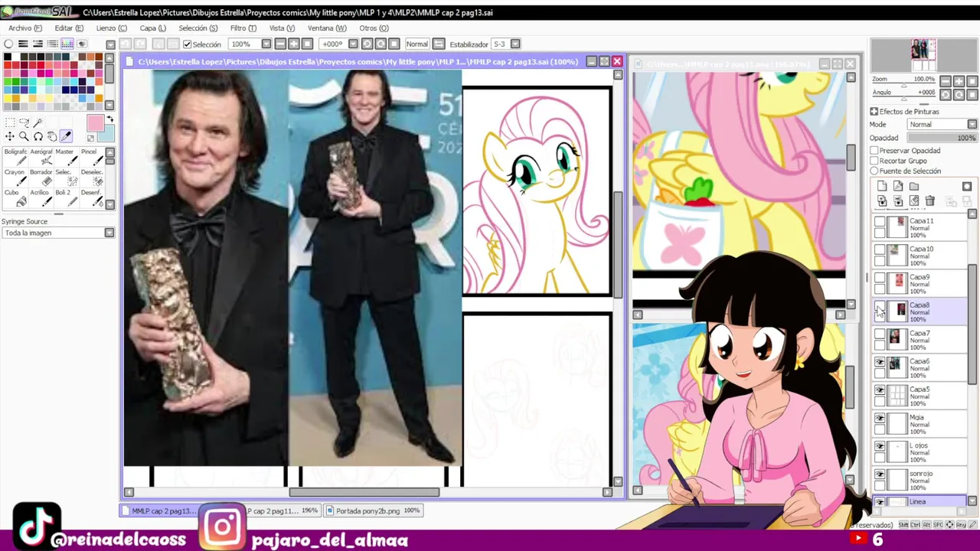Open the zoom percentage dropdown
Screen dimensions: 980x551
click(266, 44)
